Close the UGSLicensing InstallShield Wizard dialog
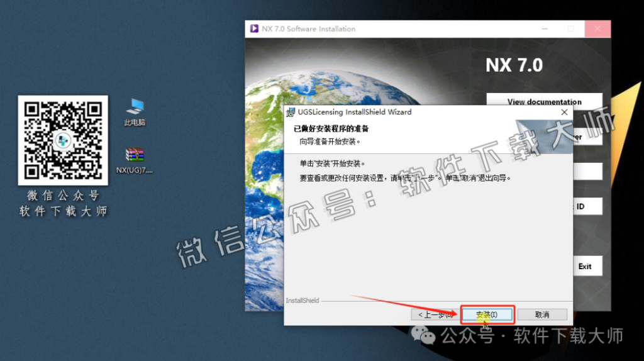This screenshot has height=361, width=644. click(564, 112)
